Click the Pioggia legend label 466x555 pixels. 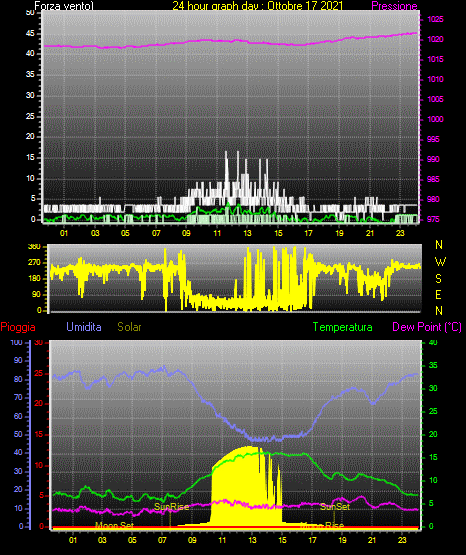coord(18,327)
